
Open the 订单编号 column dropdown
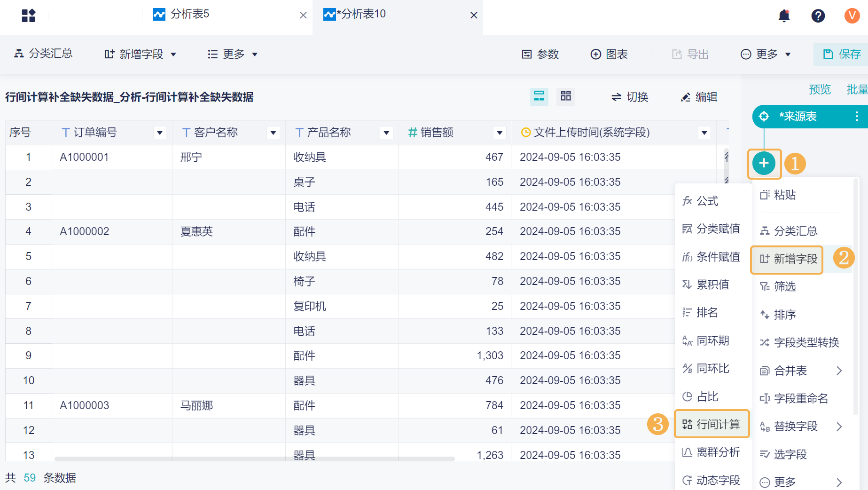[160, 133]
